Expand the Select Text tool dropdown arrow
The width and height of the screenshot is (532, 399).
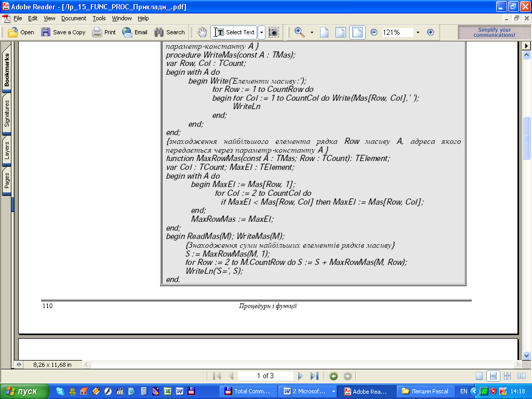click(x=262, y=32)
